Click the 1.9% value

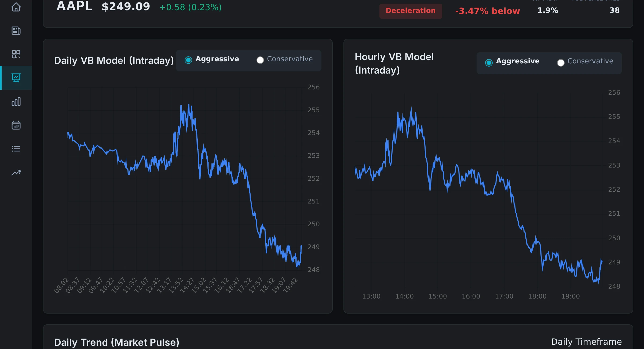tap(548, 10)
